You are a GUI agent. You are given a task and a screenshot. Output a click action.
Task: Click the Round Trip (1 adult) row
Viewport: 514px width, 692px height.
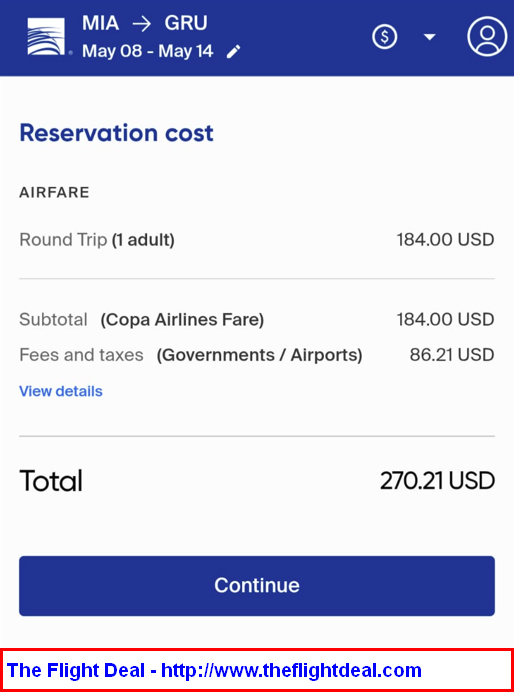(x=257, y=240)
